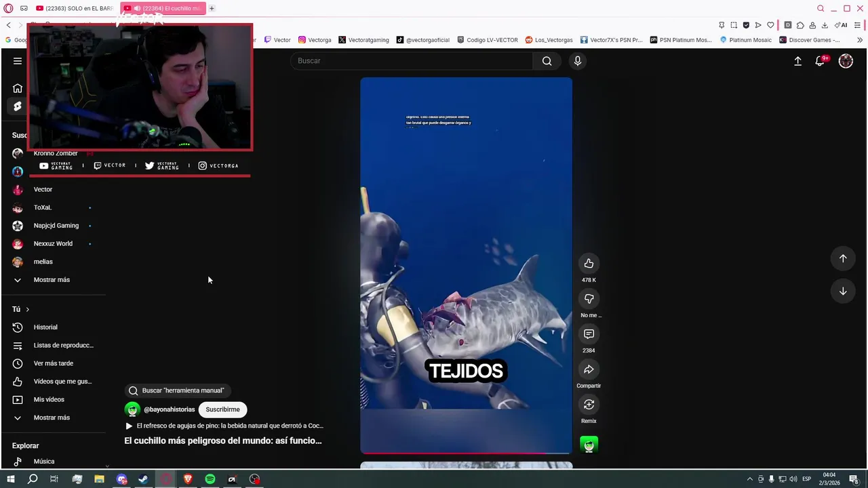Viewport: 868px width, 488px height.
Task: Go to the next short with down arrow
Action: click(x=843, y=291)
